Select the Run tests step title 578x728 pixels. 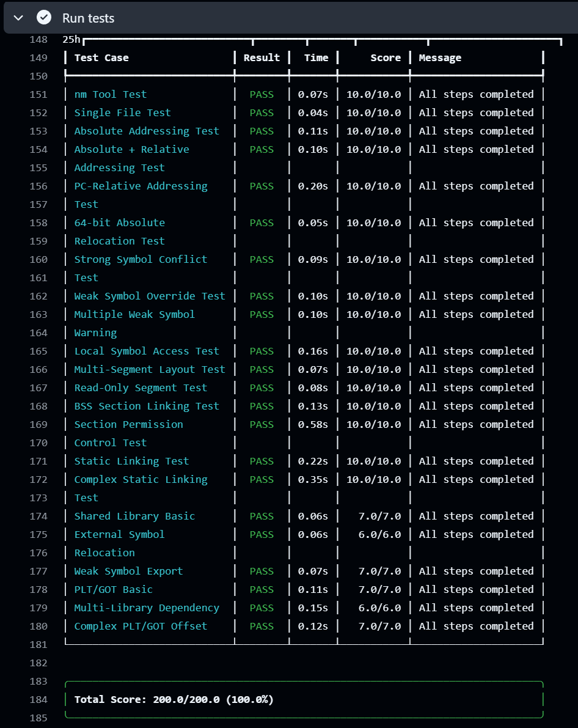tap(88, 18)
